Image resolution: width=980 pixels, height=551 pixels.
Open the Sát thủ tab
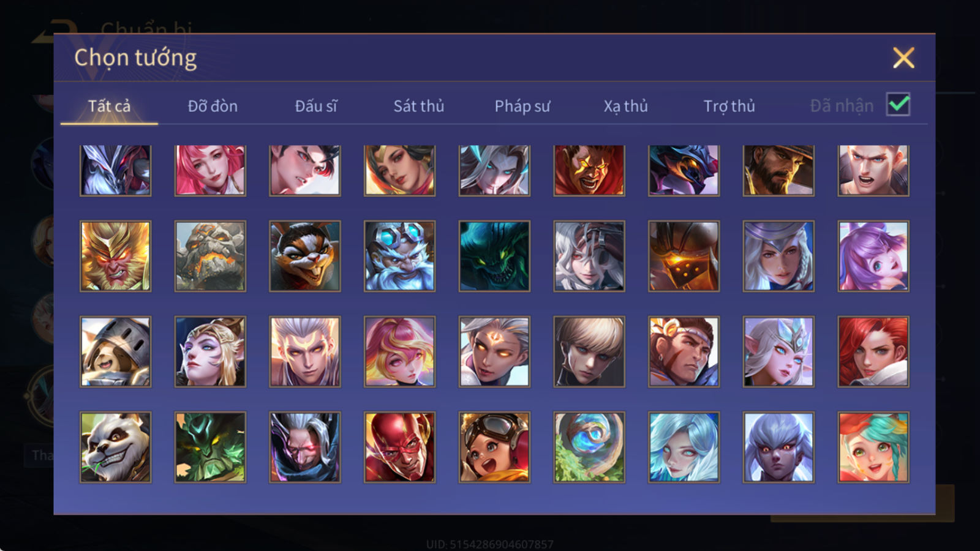419,106
